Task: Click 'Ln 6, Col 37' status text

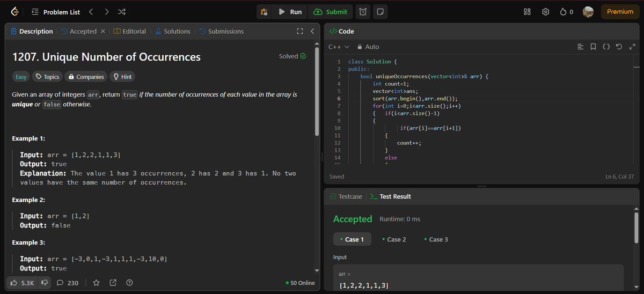Action: (x=619, y=177)
